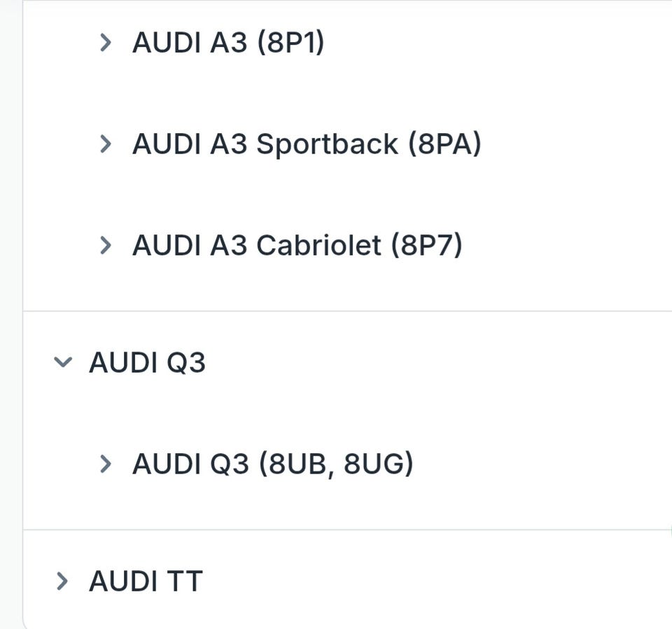Screen dimensions: 672x629
Task: Select the AUDI Q3 (8UB, 8UG) model
Action: 273,464
